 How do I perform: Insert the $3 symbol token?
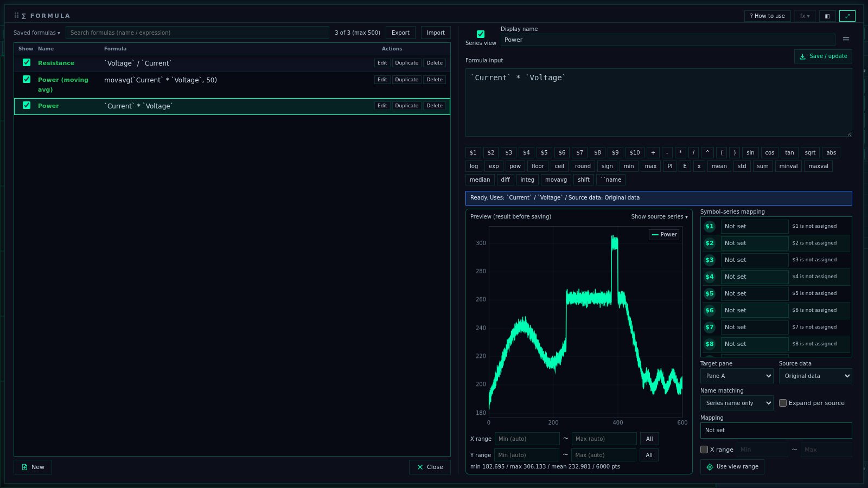[x=509, y=153]
